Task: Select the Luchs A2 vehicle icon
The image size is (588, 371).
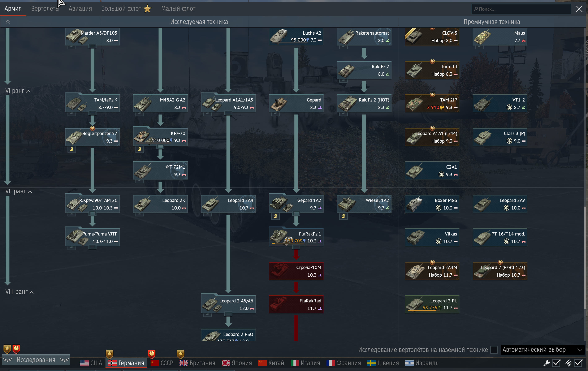Action: (279, 36)
